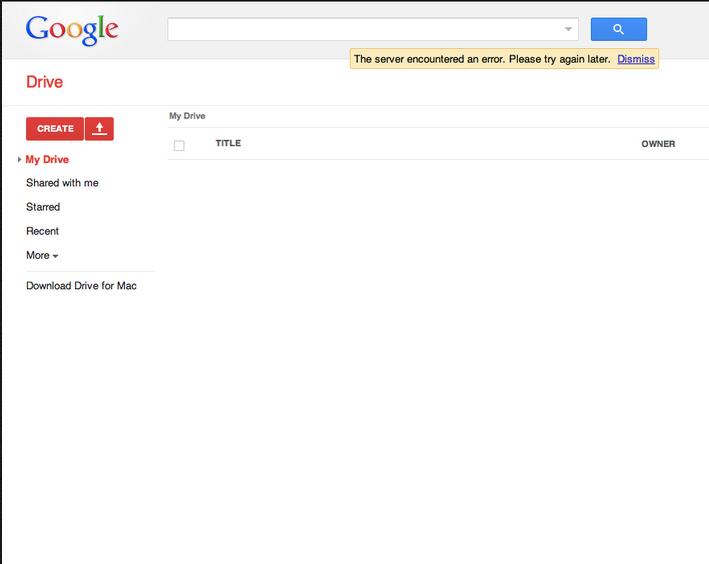Select My Drive in sidebar

47,159
